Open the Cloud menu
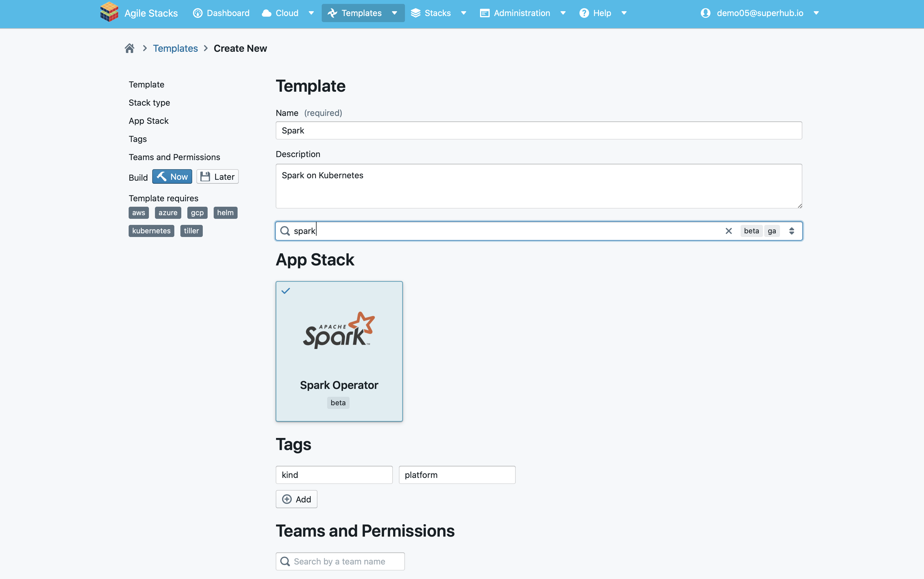 288,13
